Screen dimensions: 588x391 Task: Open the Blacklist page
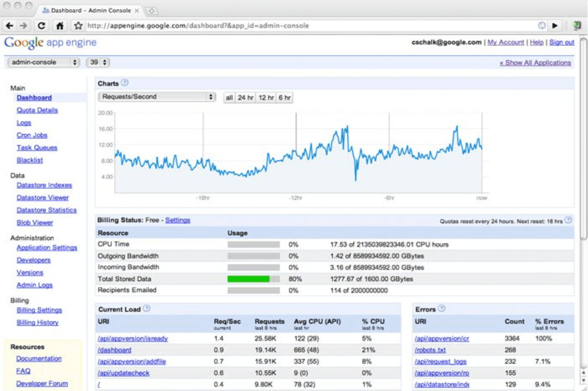[x=30, y=160]
